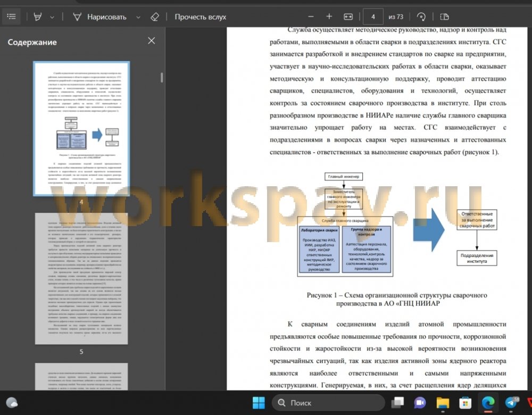532x415 pixels.
Task: Select the highlighter tool icon
Action: point(38,16)
